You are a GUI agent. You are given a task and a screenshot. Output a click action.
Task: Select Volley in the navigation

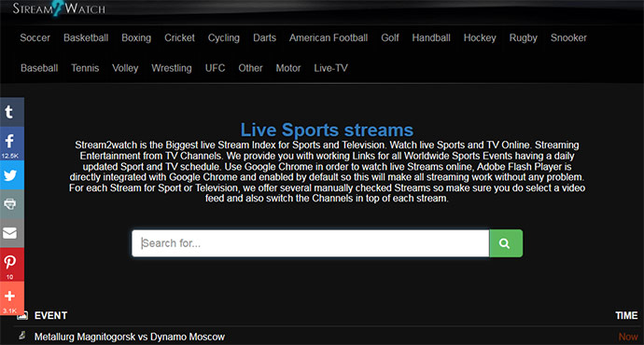coord(125,68)
